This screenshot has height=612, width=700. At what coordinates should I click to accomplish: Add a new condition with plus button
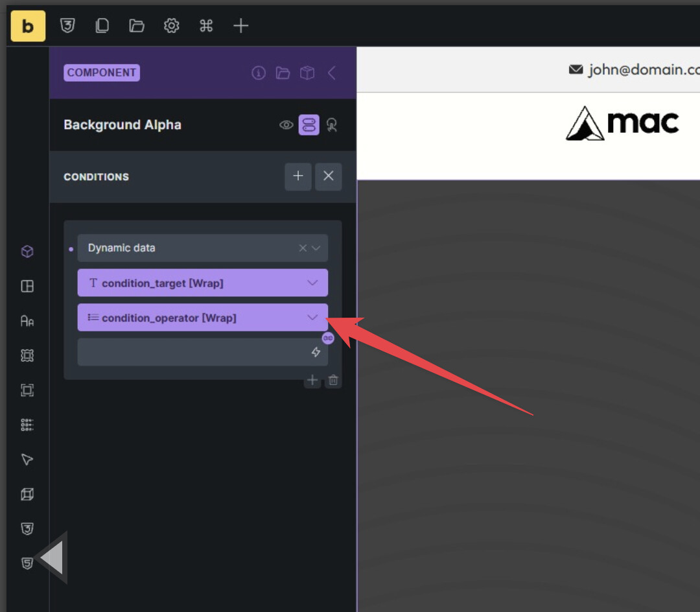[x=298, y=176]
